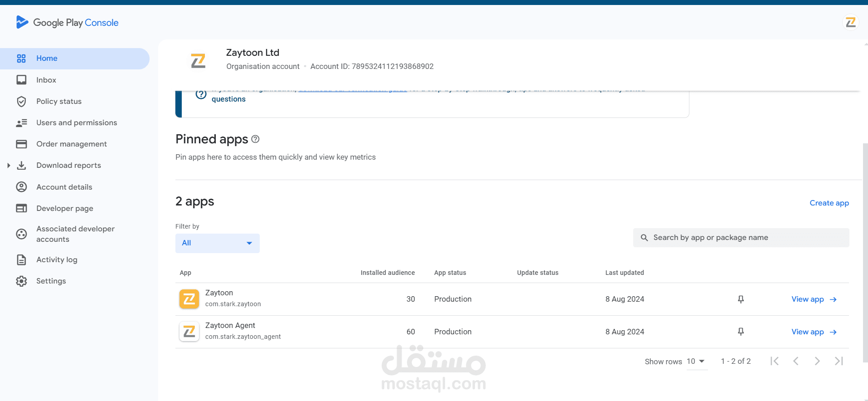Open Associated developer accounts in the sidebar
This screenshot has width=868, height=401.
(x=75, y=234)
